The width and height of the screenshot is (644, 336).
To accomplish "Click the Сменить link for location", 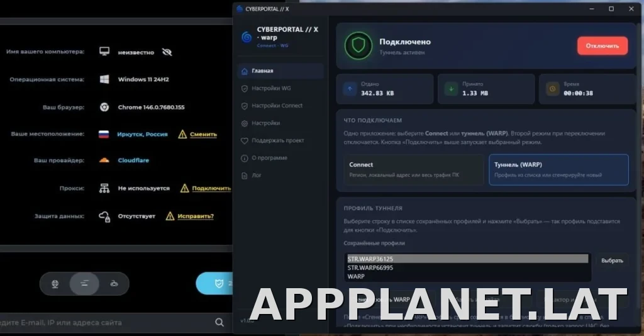I will tap(203, 134).
